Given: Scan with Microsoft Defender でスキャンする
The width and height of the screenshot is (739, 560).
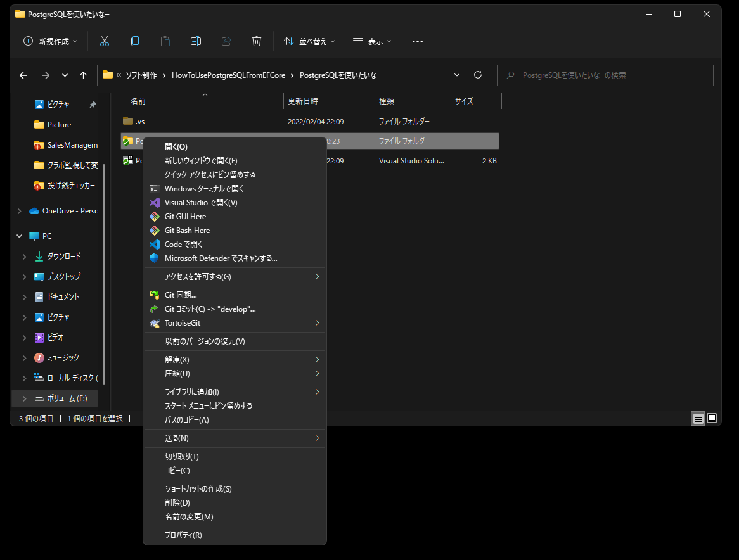Looking at the screenshot, I should [235, 258].
